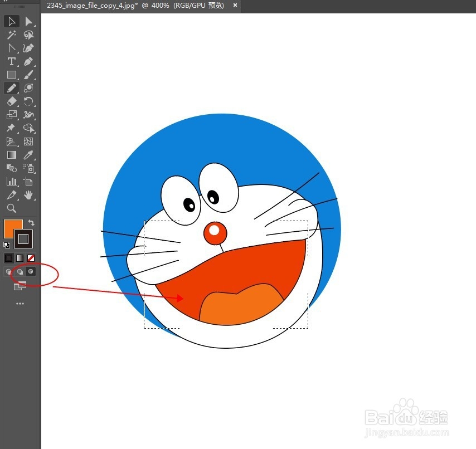Select the Eyedropper tool
Image resolution: width=476 pixels, height=449 pixels.
[28, 155]
